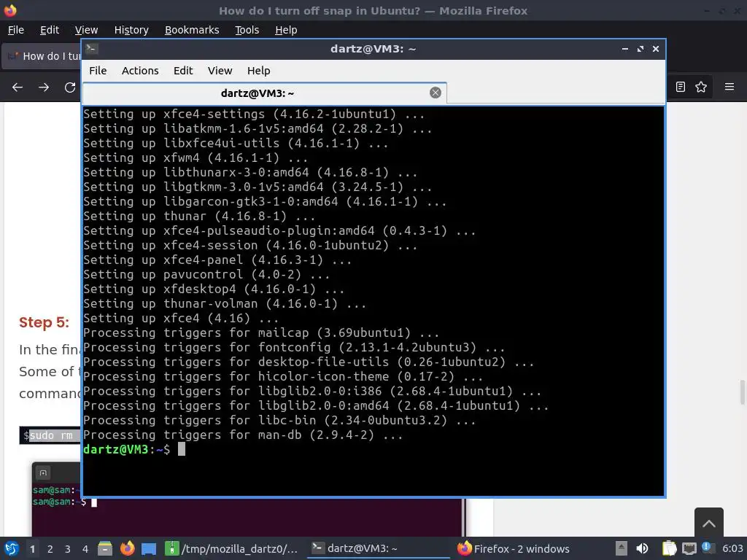Select the 'How do I tur' Firefox tab
The height and width of the screenshot is (560, 747).
tap(42, 56)
